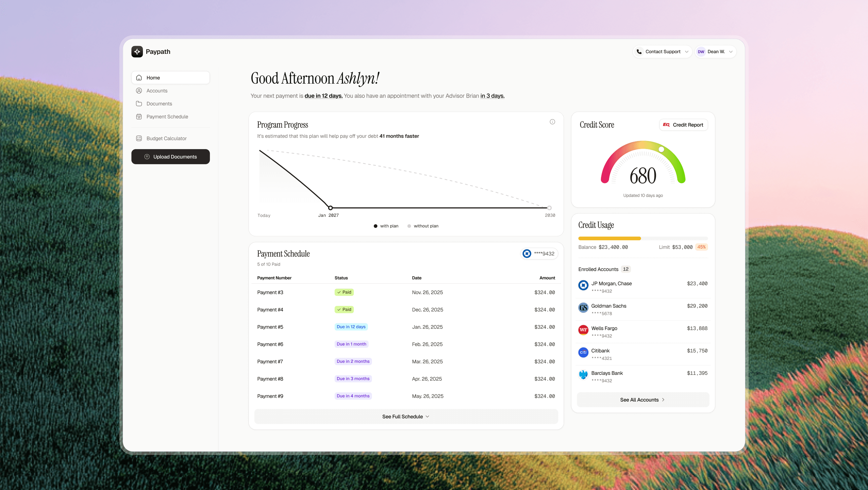868x490 pixels.
Task: Select the Payment #9 row label
Action: coord(270,396)
